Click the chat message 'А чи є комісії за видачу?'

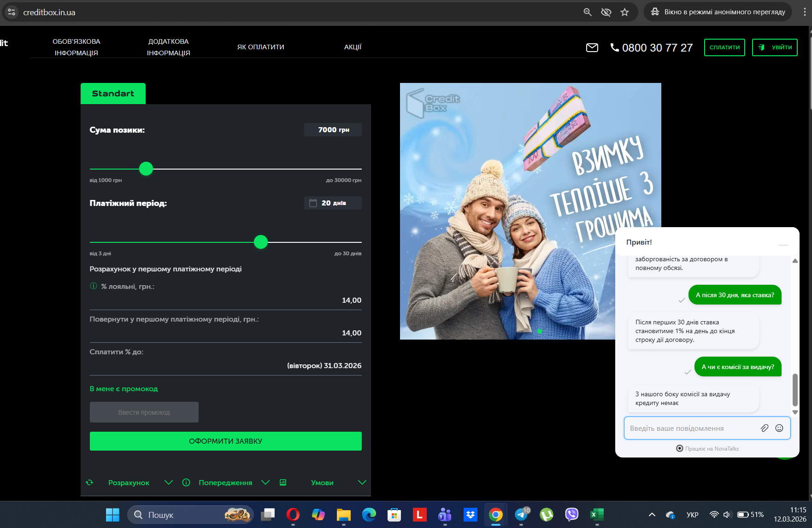[738, 367]
